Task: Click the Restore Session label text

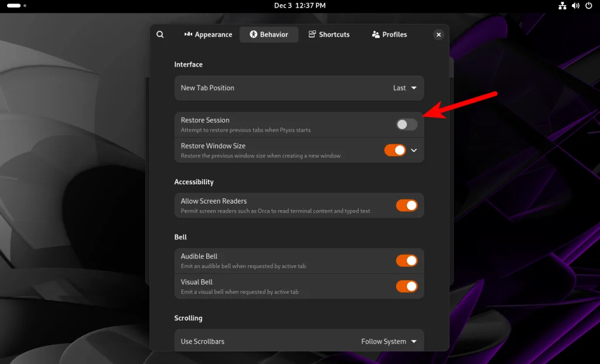Action: tap(205, 120)
